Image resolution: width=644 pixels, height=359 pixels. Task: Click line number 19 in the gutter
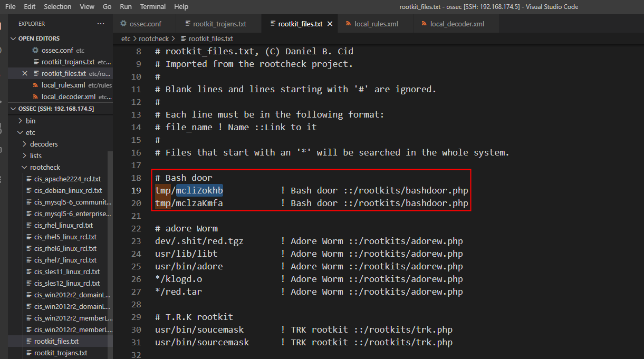pos(136,191)
